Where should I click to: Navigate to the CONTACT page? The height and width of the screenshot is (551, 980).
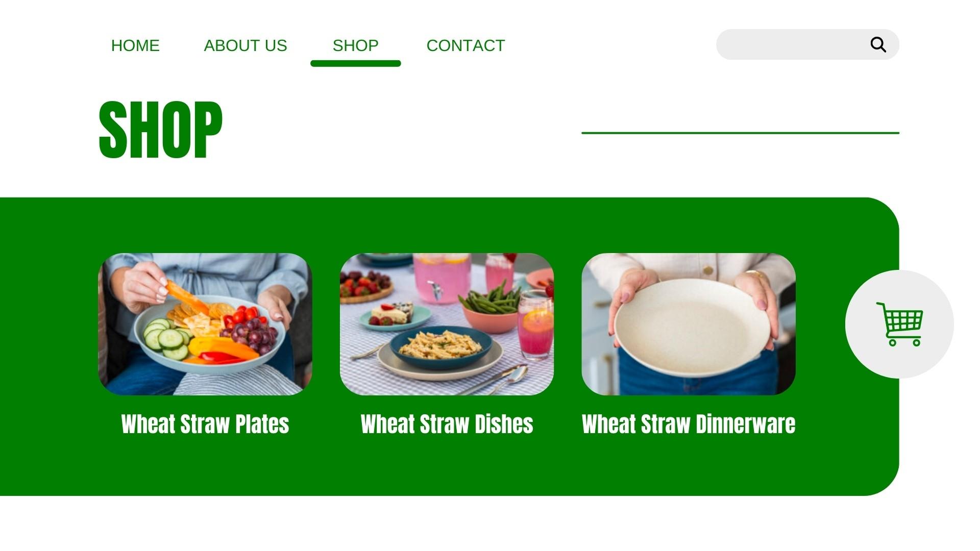[465, 45]
